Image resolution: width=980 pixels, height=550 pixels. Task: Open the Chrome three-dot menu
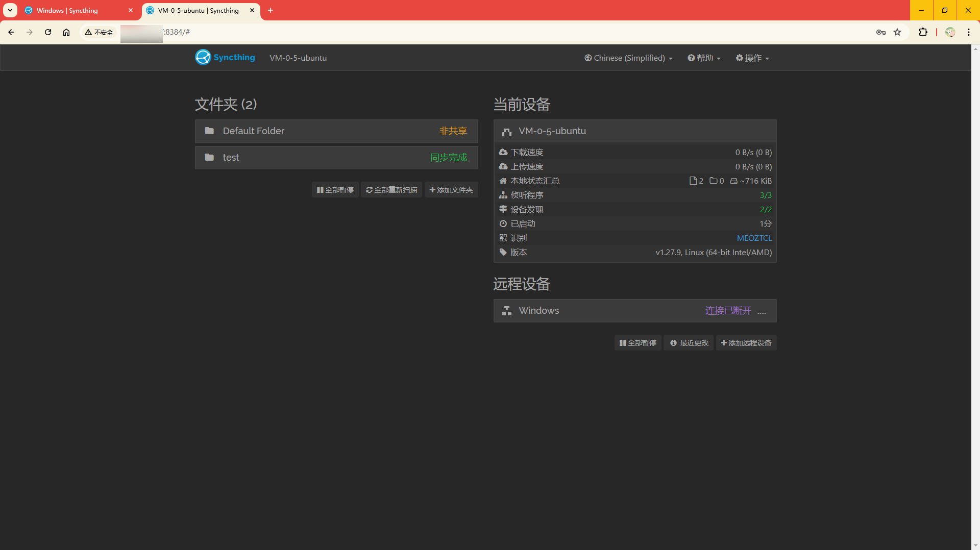[x=969, y=32]
